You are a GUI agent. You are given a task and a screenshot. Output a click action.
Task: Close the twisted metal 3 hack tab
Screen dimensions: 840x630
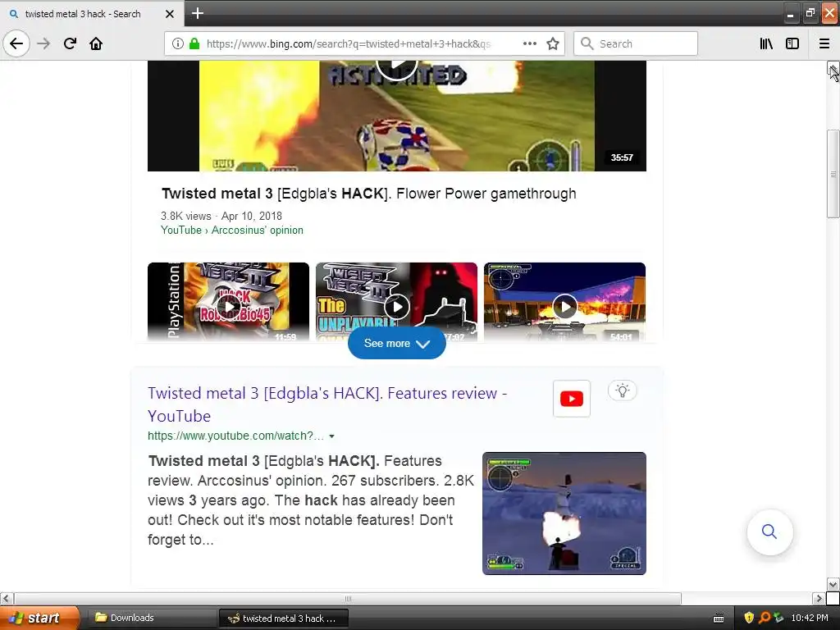pyautogui.click(x=169, y=14)
